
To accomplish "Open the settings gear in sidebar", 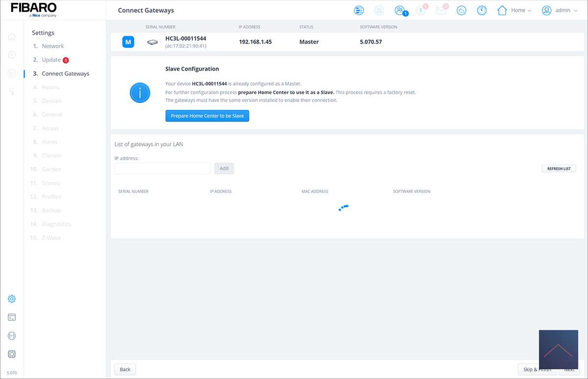I will (x=12, y=299).
